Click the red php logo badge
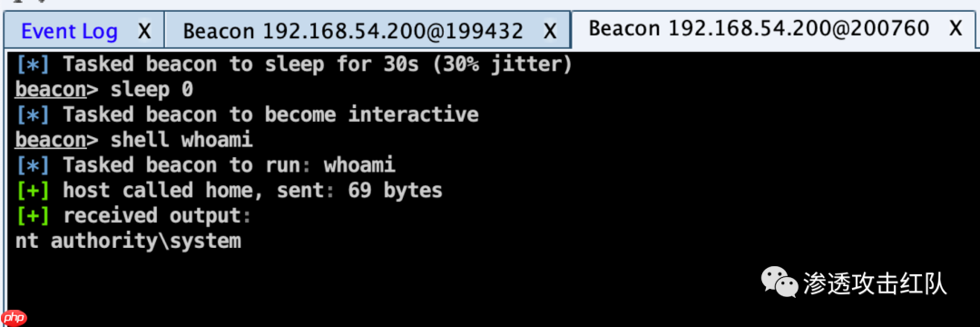The height and width of the screenshot is (327, 980). [x=14, y=318]
